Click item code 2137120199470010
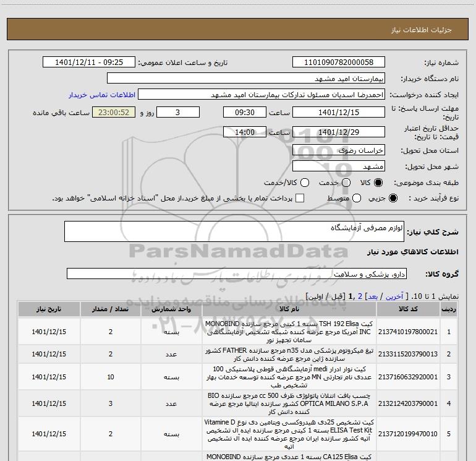 point(408,434)
